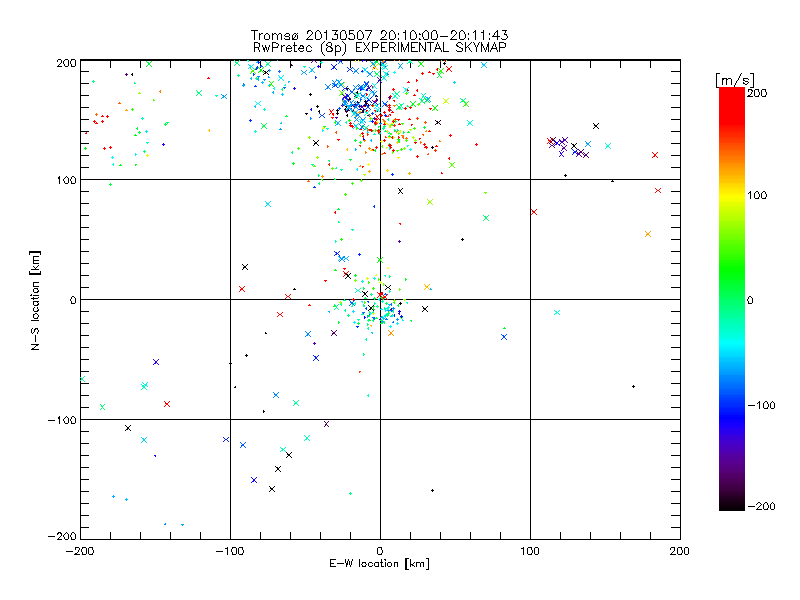This screenshot has width=800, height=600.
Task: Click the y-axis tick label '200'
Action: click(66, 63)
